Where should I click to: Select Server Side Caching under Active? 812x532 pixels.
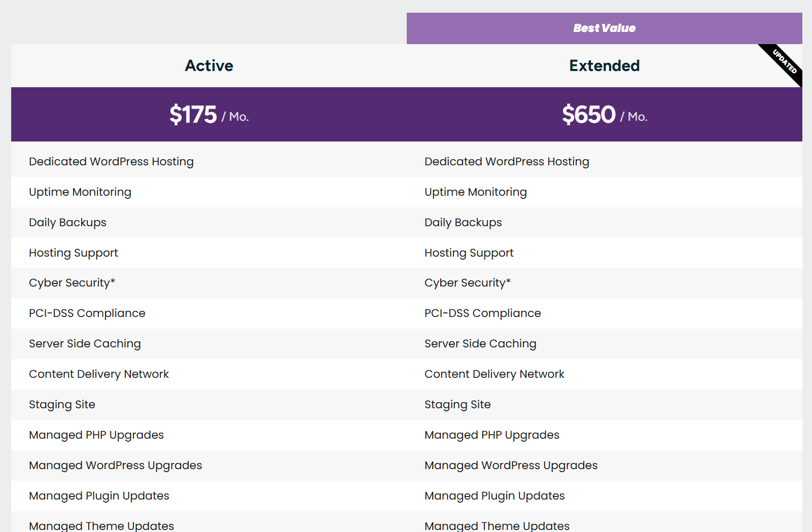coord(85,343)
